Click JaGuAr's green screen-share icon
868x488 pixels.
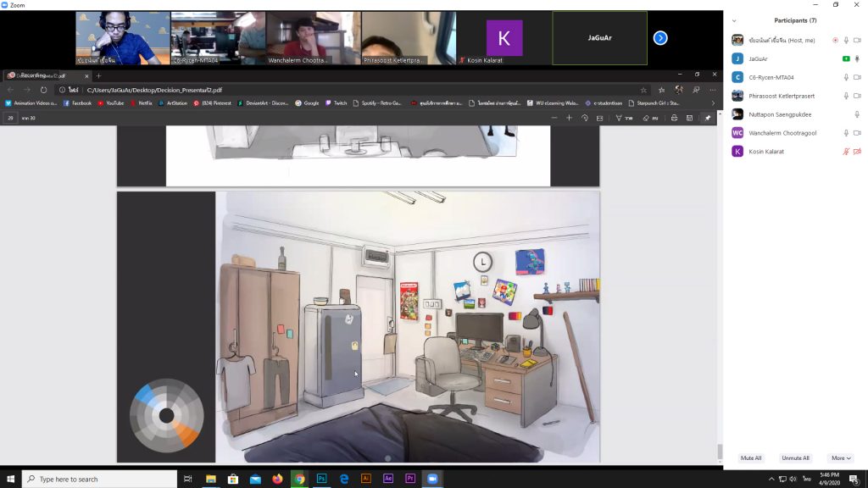(845, 58)
